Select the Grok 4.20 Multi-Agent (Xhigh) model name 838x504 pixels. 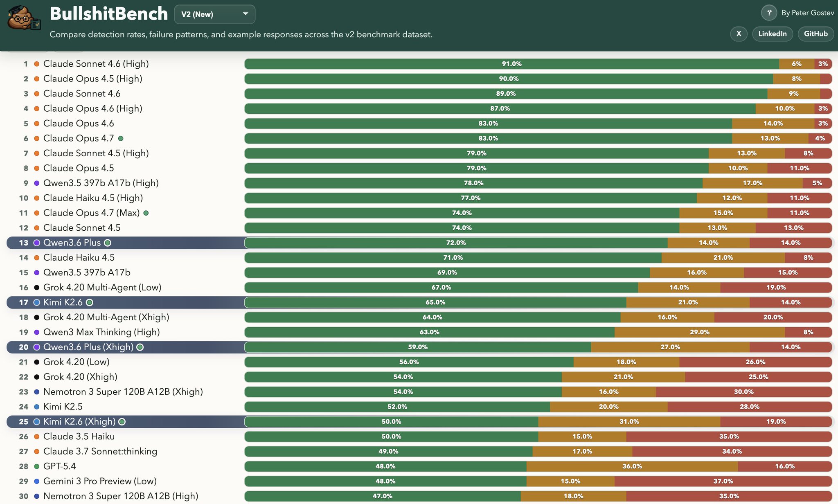106,317
